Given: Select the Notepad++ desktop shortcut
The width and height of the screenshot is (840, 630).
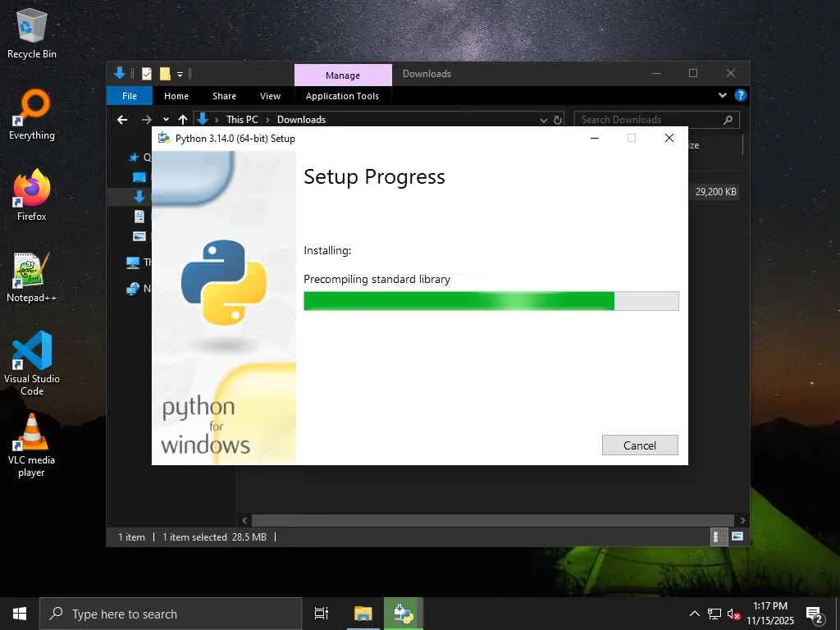Looking at the screenshot, I should (32, 277).
